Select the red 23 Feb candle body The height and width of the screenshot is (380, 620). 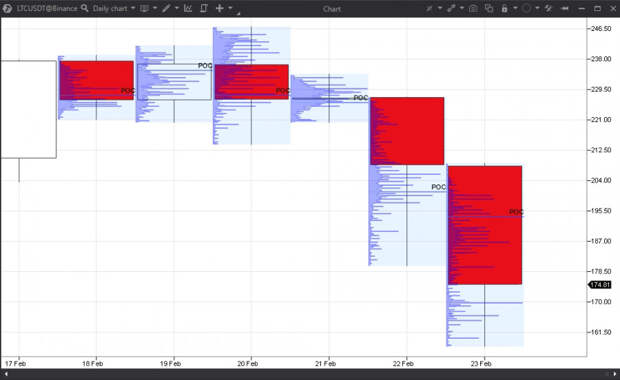click(x=485, y=225)
